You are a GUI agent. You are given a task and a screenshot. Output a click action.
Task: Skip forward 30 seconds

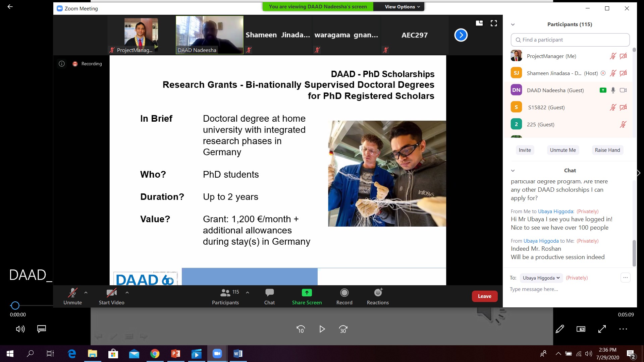click(x=343, y=329)
